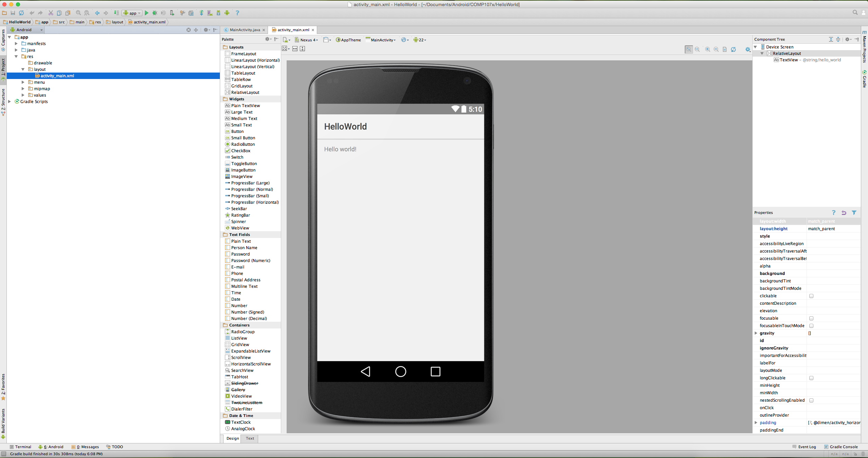Open Android Device Monitor icon
The height and width of the screenshot is (458, 868).
click(x=227, y=13)
